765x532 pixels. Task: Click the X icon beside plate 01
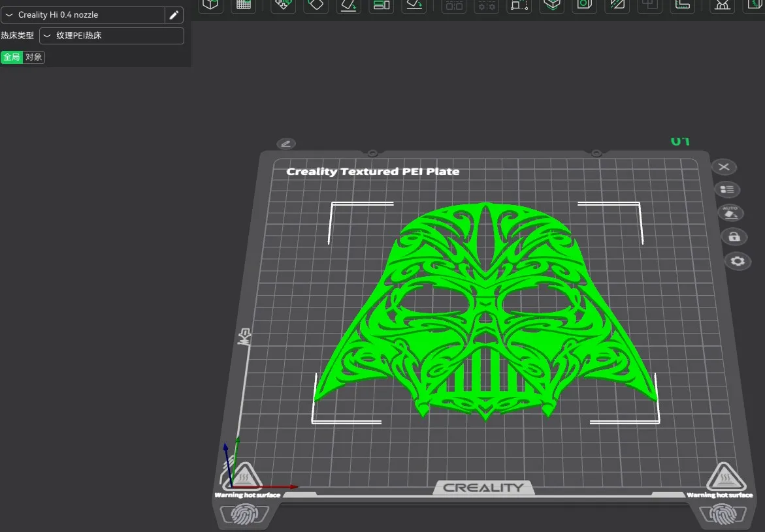click(724, 167)
